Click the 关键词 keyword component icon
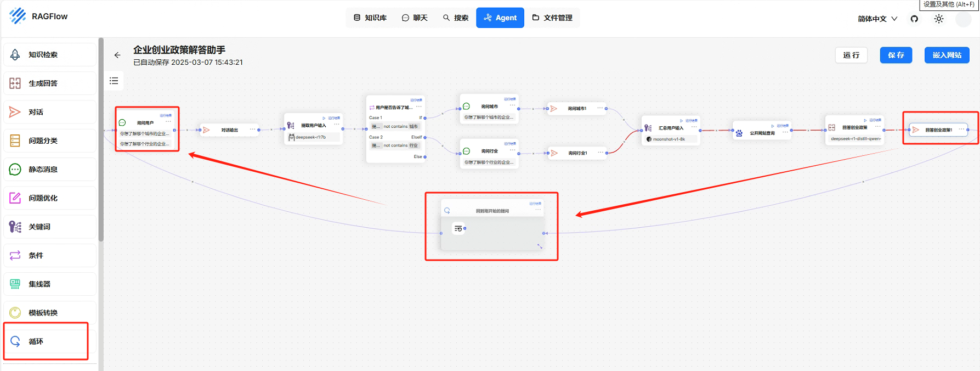Viewport: 980px width, 371px height. click(15, 227)
